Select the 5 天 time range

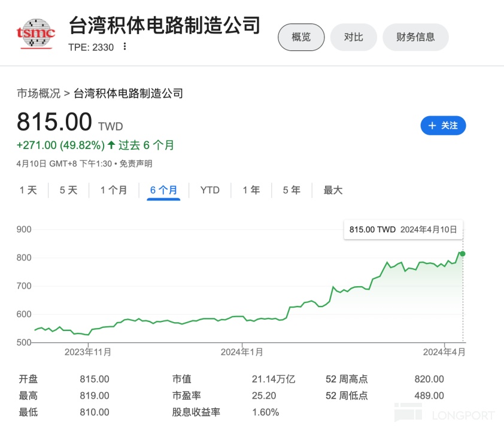click(68, 190)
